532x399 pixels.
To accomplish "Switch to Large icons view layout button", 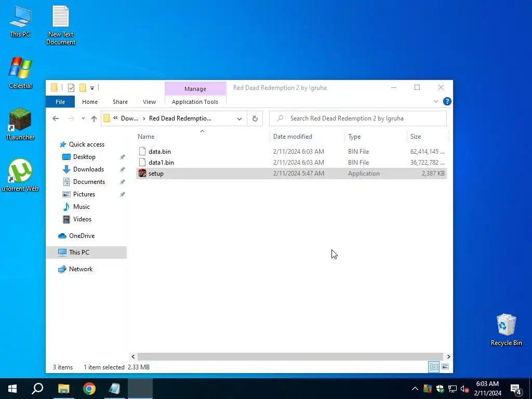I will click(x=445, y=367).
